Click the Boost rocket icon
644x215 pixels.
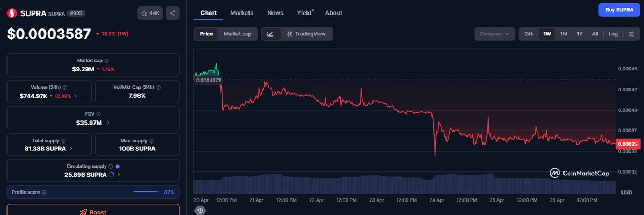tap(83, 212)
